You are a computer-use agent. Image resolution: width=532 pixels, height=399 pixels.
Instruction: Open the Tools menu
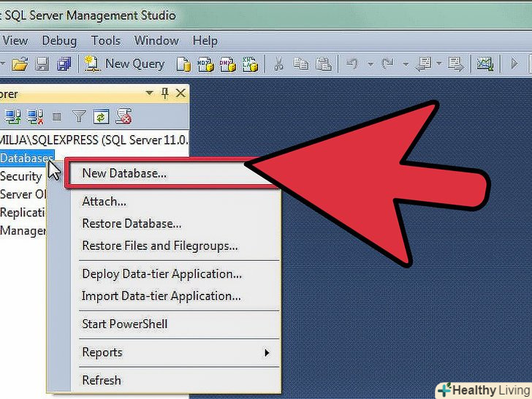pos(106,41)
